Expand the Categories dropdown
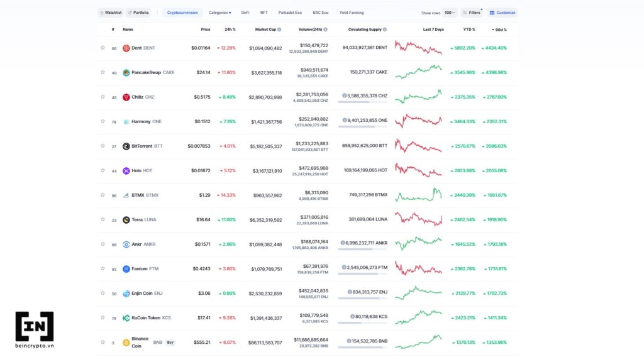This screenshot has height=357, width=644. 219,13
